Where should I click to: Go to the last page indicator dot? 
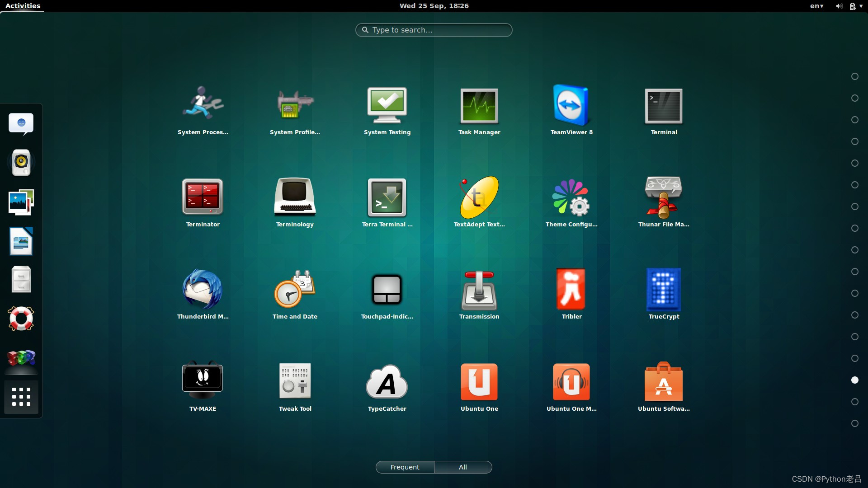pos(854,423)
